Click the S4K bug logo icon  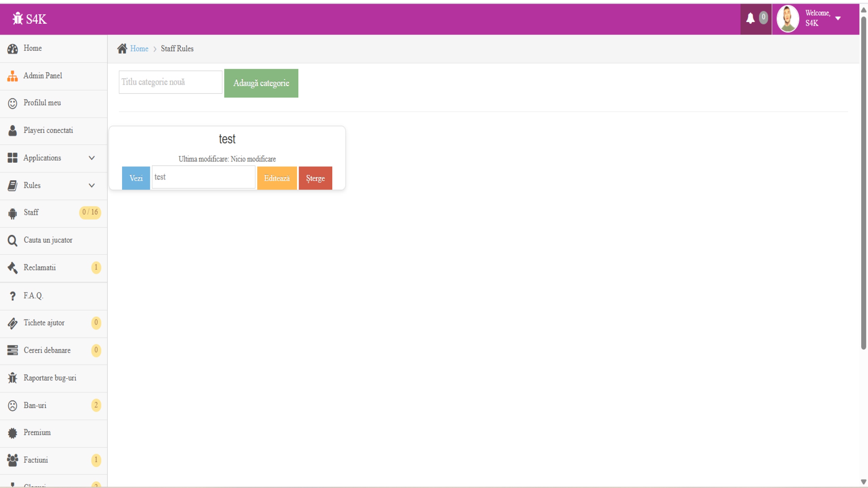tap(18, 19)
